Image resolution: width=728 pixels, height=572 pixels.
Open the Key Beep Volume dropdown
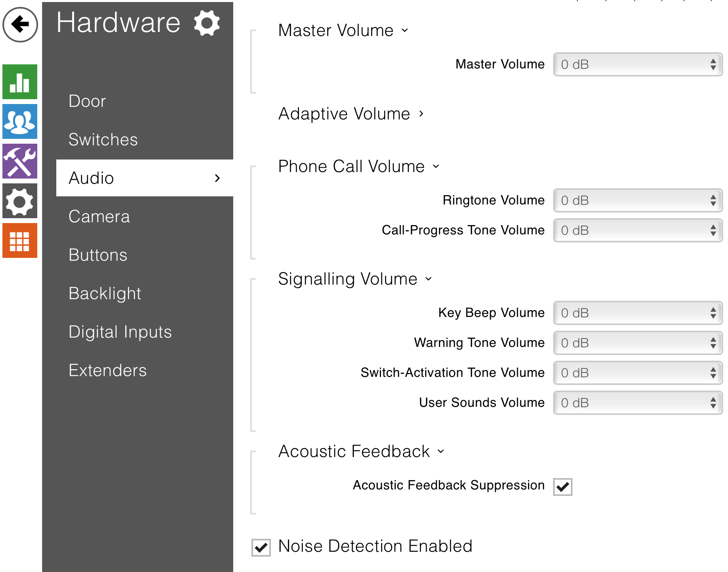pos(637,313)
